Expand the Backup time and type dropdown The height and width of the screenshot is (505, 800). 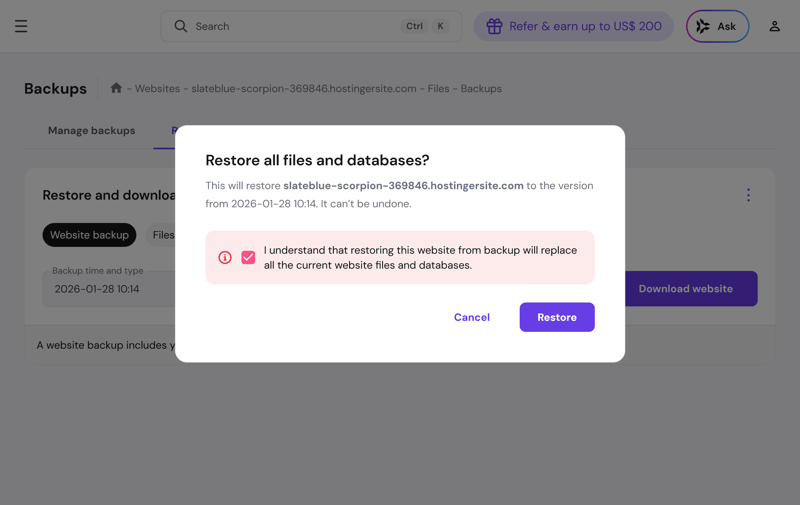(x=110, y=288)
